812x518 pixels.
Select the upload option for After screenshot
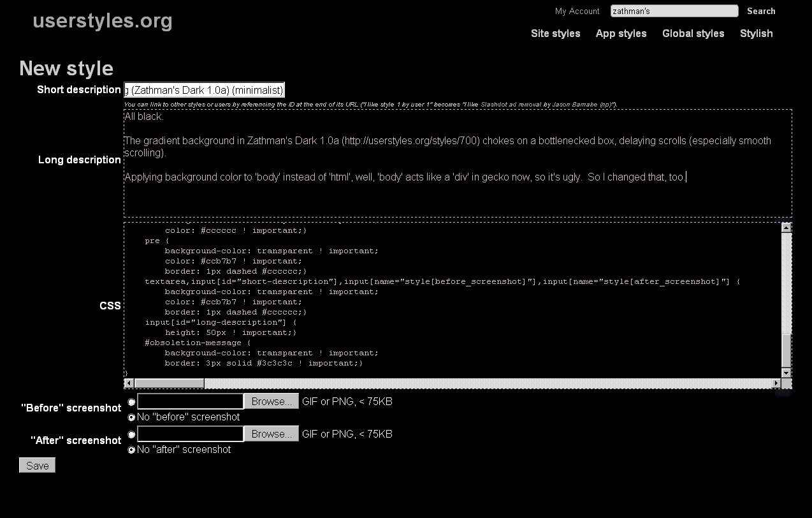[131, 434]
